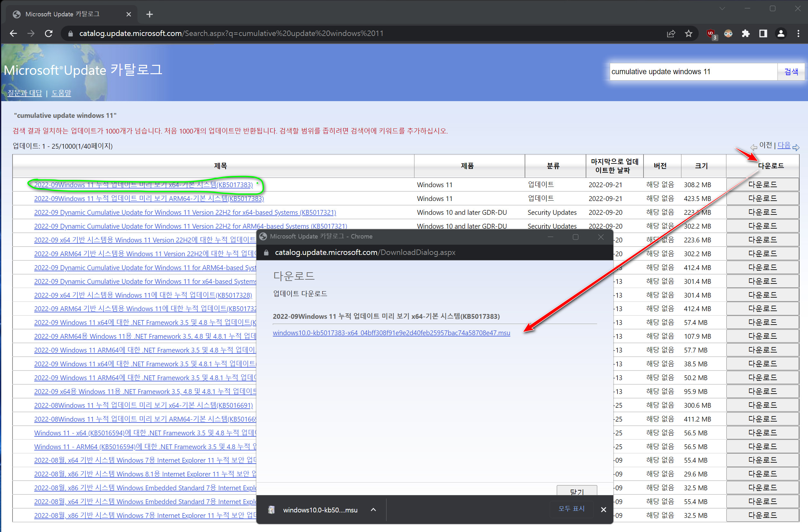This screenshot has width=808, height=532.
Task: Open KB5017321 x64-based Dynamic Cumulative Update link
Action: [185, 213]
